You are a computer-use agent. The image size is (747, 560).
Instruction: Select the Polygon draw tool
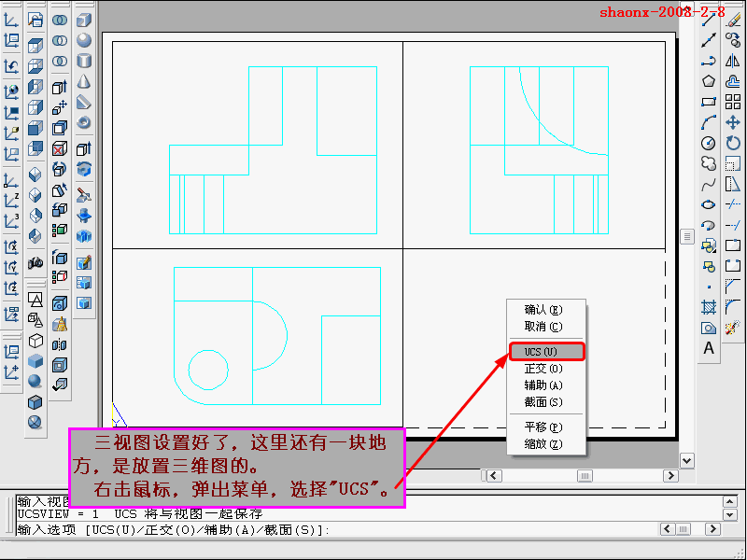click(709, 81)
